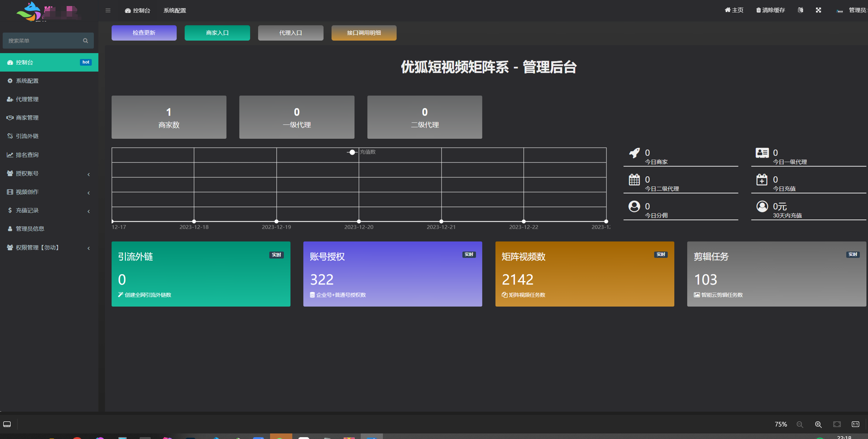Screen dimensions: 868x439
Task: Click the 接口调用明细 button
Action: click(x=364, y=33)
